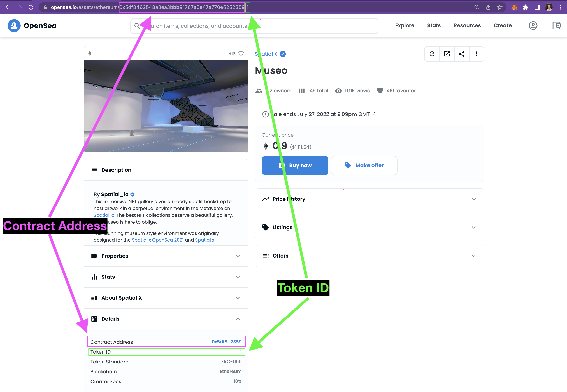567x392 pixels.
Task: Open the browser share page icon
Action: 488,7
